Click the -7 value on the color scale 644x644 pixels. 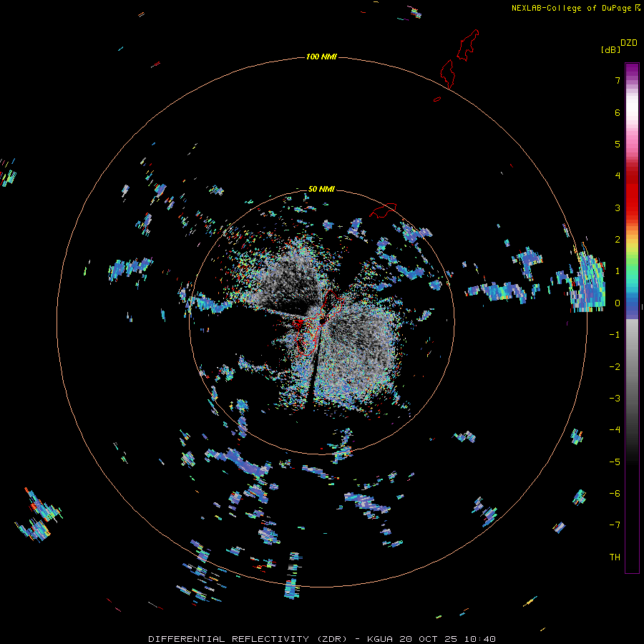pos(615,525)
